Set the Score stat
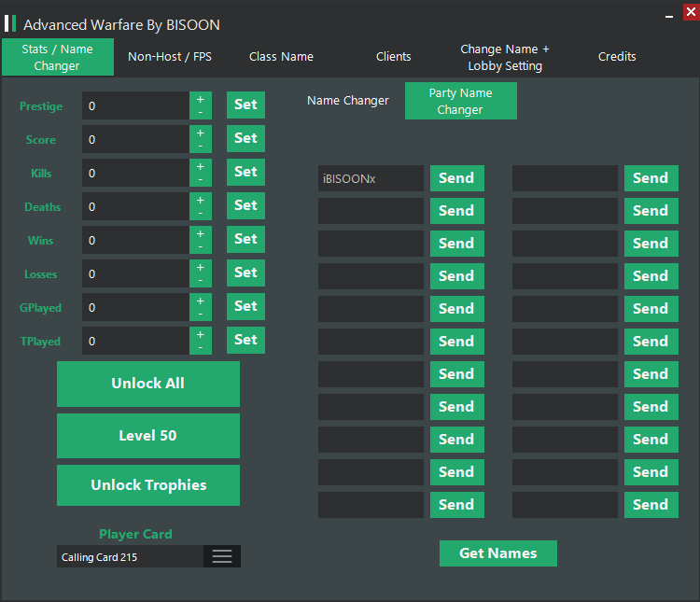This screenshot has width=700, height=602. point(245,138)
